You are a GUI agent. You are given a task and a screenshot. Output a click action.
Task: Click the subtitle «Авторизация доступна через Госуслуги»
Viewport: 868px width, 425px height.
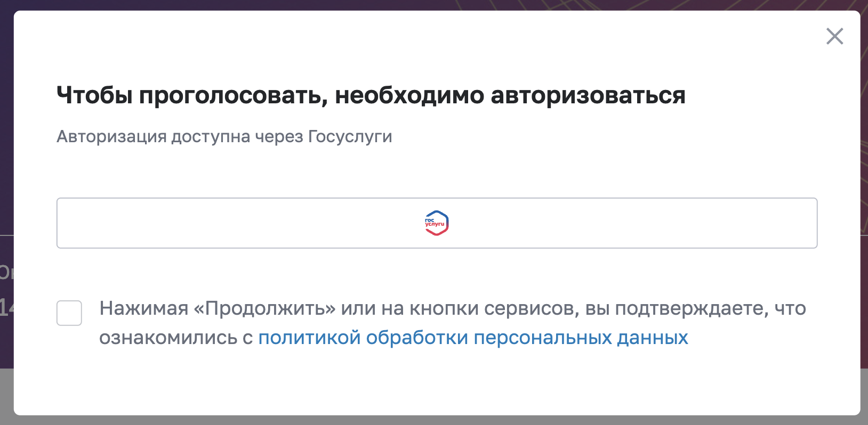coord(224,137)
